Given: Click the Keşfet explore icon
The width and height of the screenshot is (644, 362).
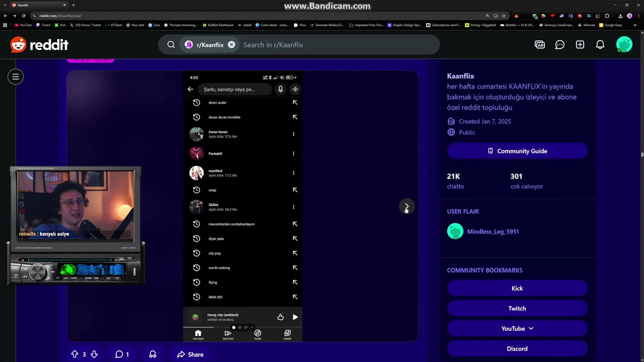Looking at the screenshot, I should click(x=258, y=334).
